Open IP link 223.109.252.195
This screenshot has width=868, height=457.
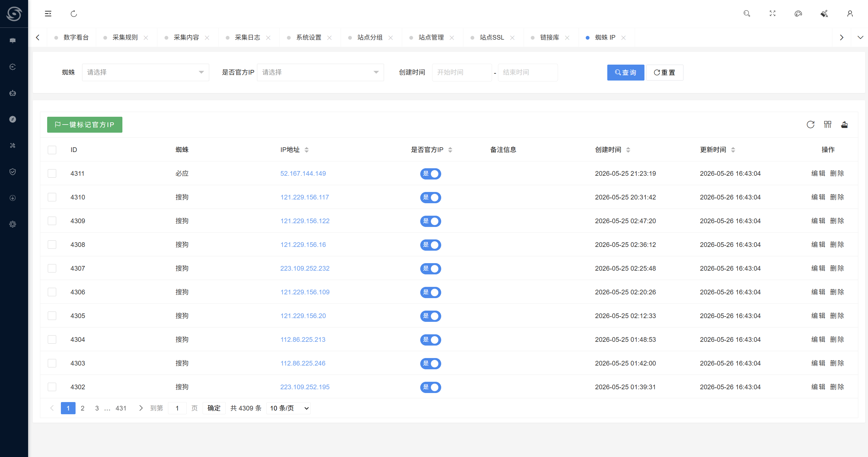point(305,387)
